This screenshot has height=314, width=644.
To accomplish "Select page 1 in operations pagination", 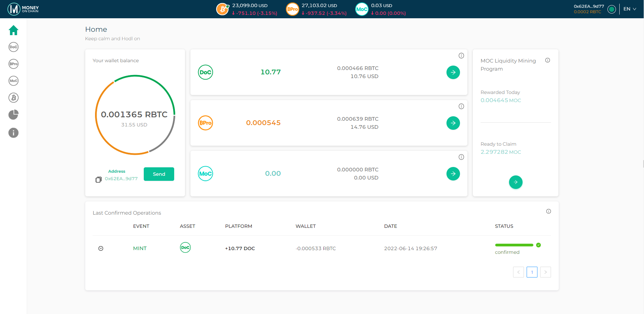I will (x=532, y=272).
